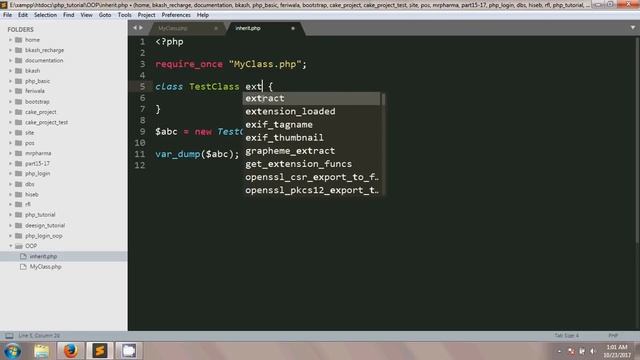Collapse the OOP folder
This screenshot has height=360, width=640.
click(11, 246)
